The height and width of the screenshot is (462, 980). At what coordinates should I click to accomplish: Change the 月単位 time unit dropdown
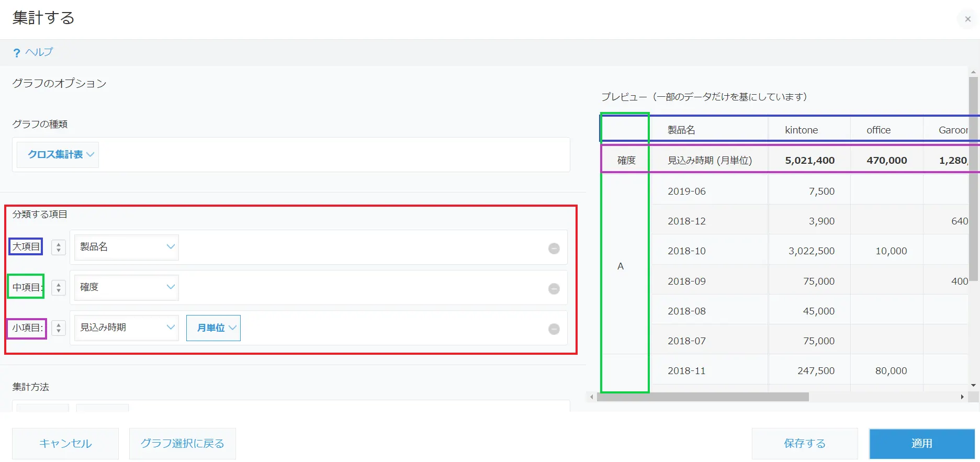pos(213,328)
